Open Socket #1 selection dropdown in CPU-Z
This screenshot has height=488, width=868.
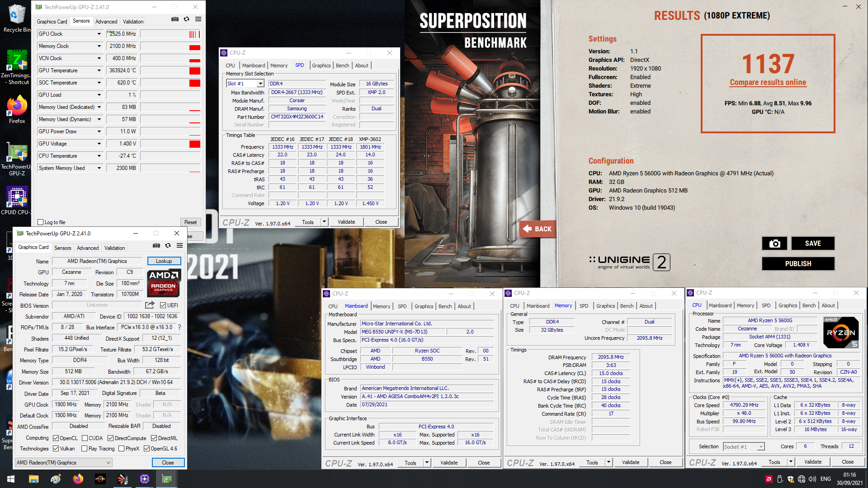click(761, 446)
